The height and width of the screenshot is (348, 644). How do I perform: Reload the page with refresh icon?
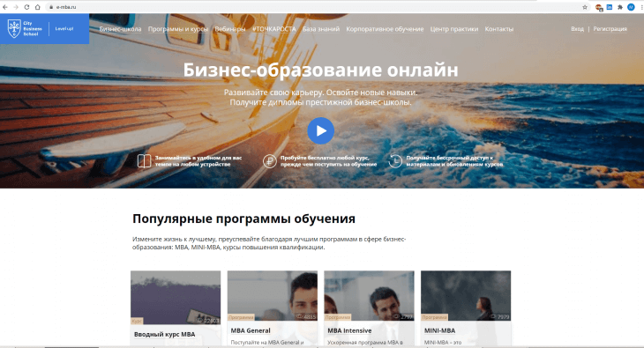click(x=26, y=7)
